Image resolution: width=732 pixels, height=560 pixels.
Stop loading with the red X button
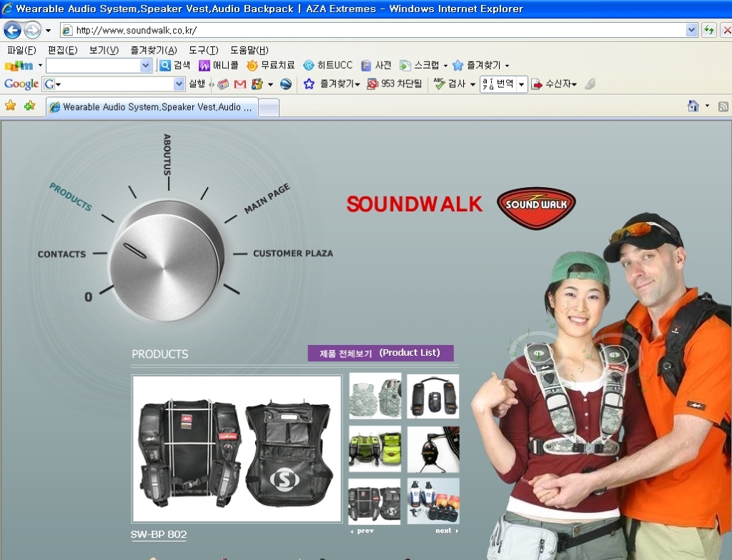coord(726,30)
